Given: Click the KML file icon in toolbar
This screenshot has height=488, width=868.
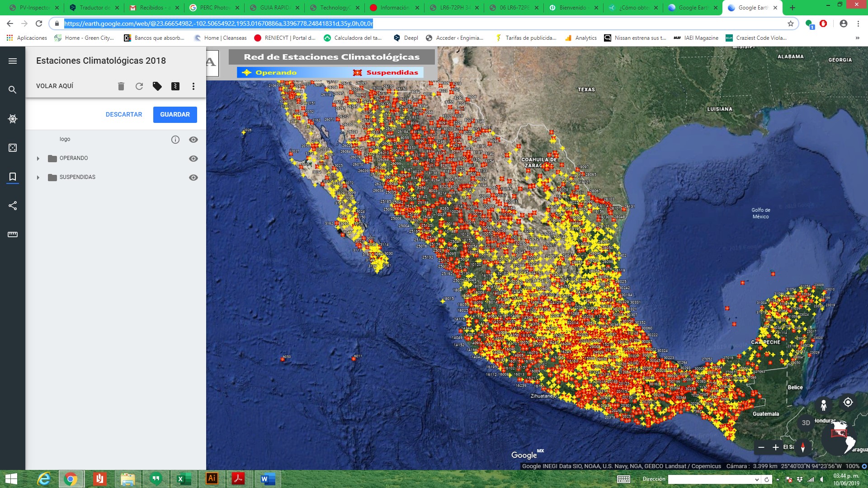Looking at the screenshot, I should 175,86.
